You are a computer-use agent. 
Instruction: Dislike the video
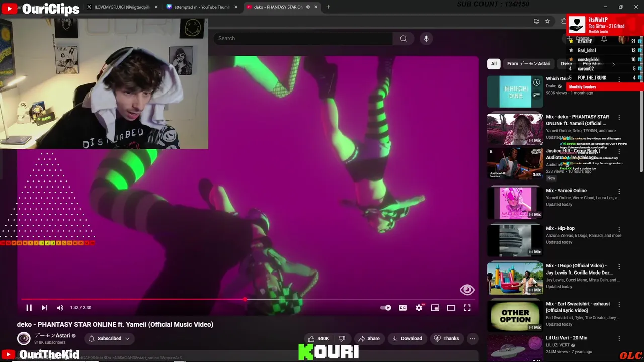tap(342, 339)
